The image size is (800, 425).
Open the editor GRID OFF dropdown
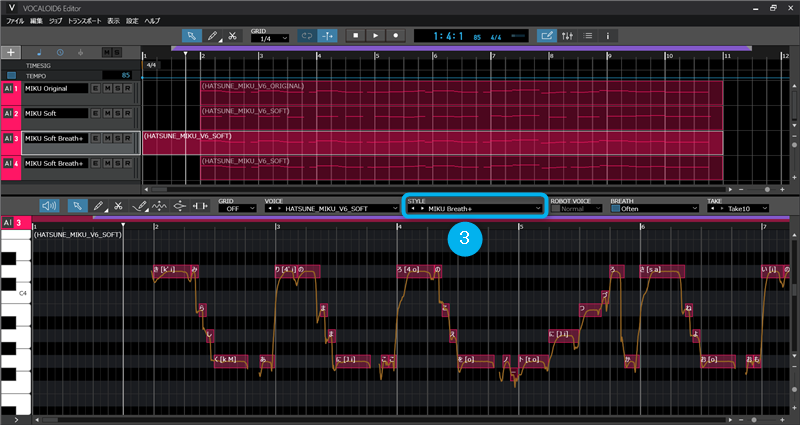238,209
